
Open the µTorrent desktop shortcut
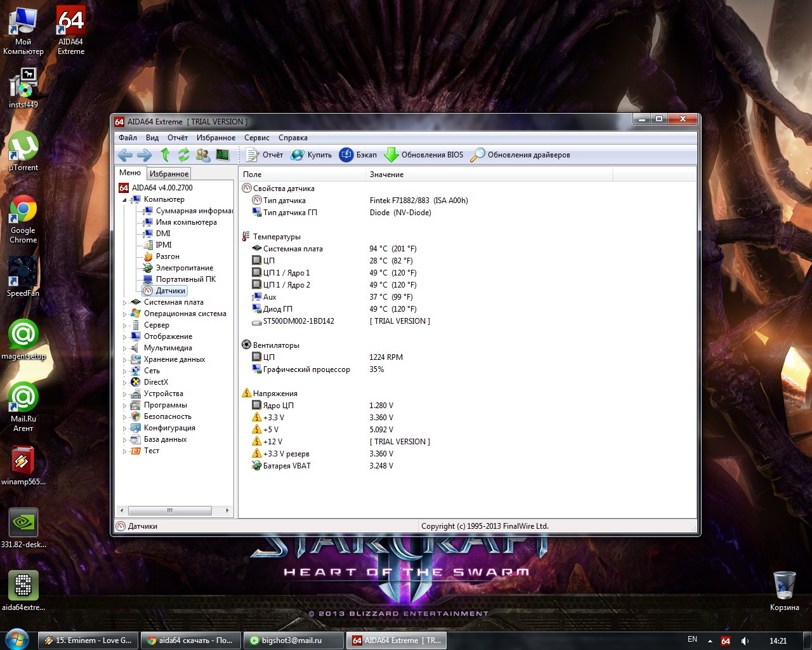[x=23, y=151]
